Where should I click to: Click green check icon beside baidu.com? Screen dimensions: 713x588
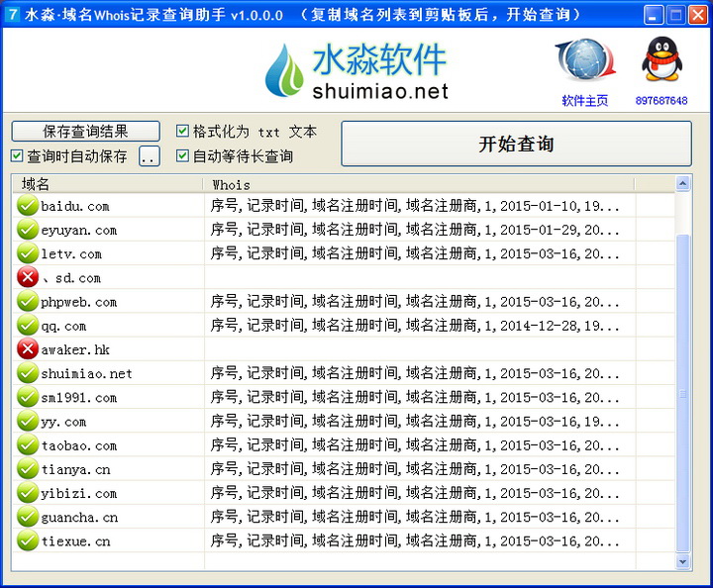pyautogui.click(x=28, y=206)
